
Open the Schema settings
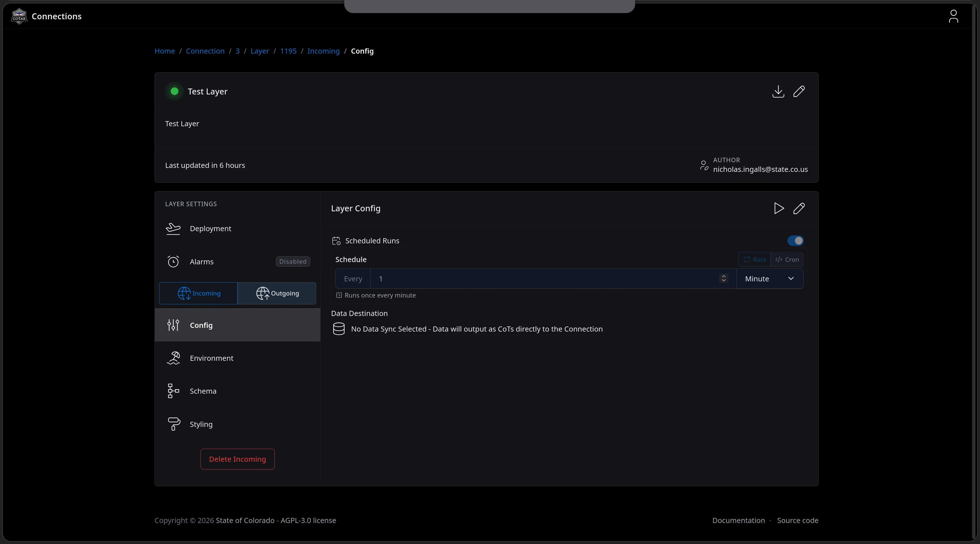click(x=237, y=391)
